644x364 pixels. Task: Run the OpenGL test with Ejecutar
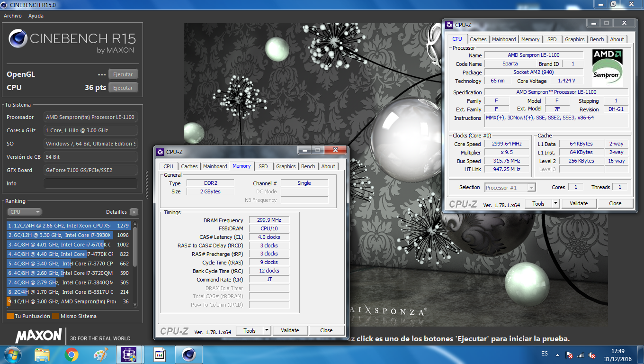pos(123,74)
